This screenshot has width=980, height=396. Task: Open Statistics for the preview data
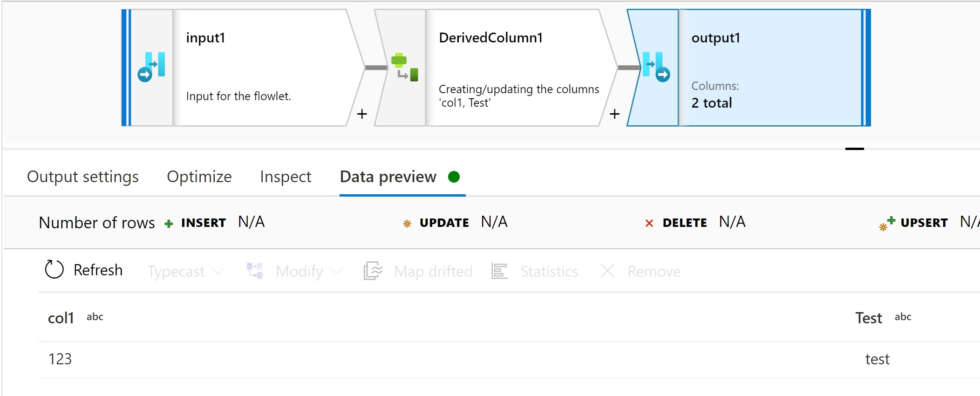coord(498,271)
